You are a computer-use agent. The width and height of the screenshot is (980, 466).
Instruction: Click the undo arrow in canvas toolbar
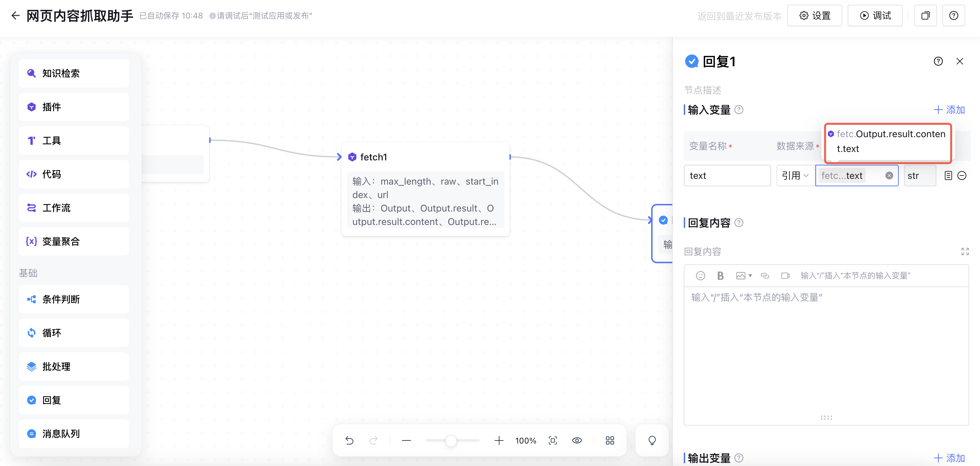[x=349, y=440]
